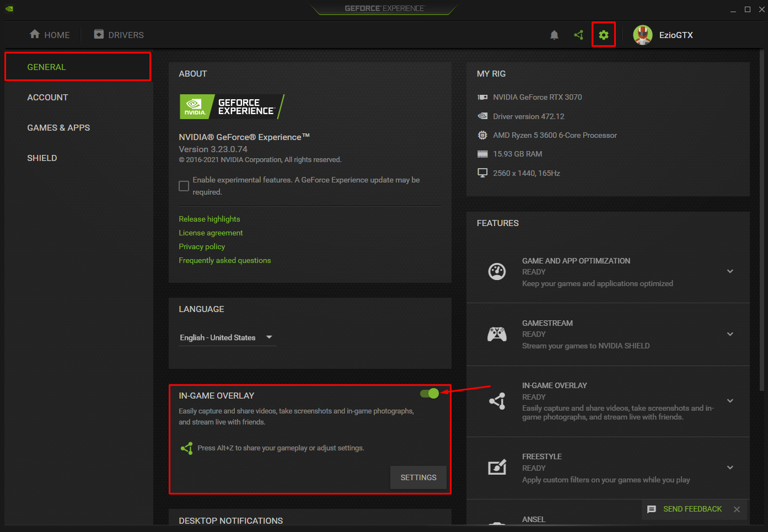Click the EzioGTX username
Viewport: 768px width, 532px height.
pyautogui.click(x=676, y=35)
